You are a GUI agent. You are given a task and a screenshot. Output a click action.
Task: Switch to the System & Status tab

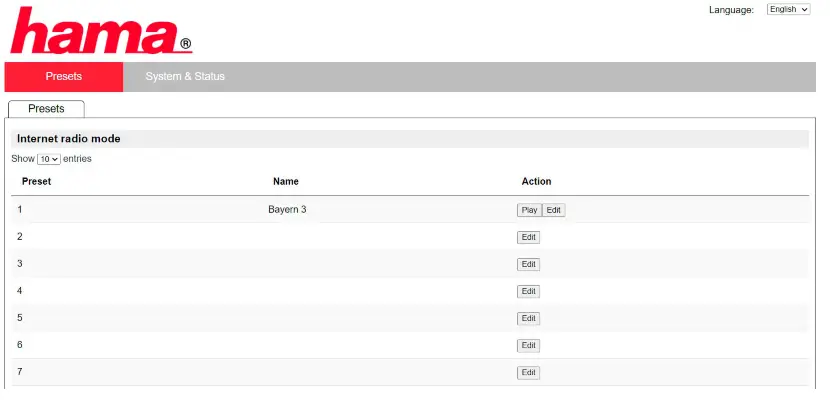(x=185, y=77)
